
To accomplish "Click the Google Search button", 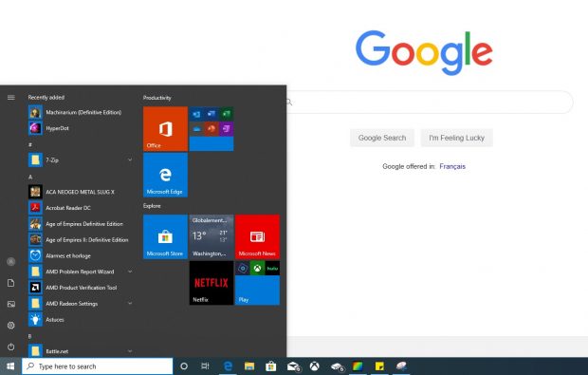I will 382,138.
